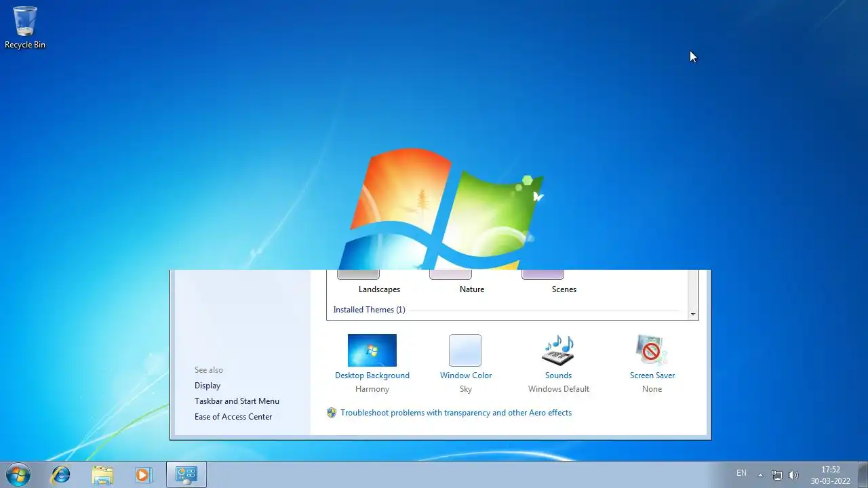The width and height of the screenshot is (868, 488).
Task: Show hidden tray icons arrow
Action: point(760,475)
